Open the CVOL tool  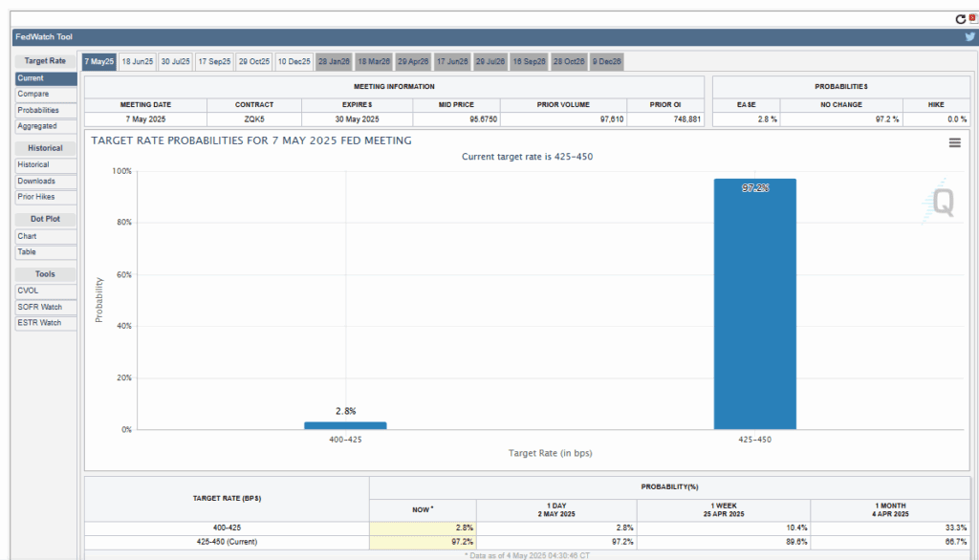point(28,291)
